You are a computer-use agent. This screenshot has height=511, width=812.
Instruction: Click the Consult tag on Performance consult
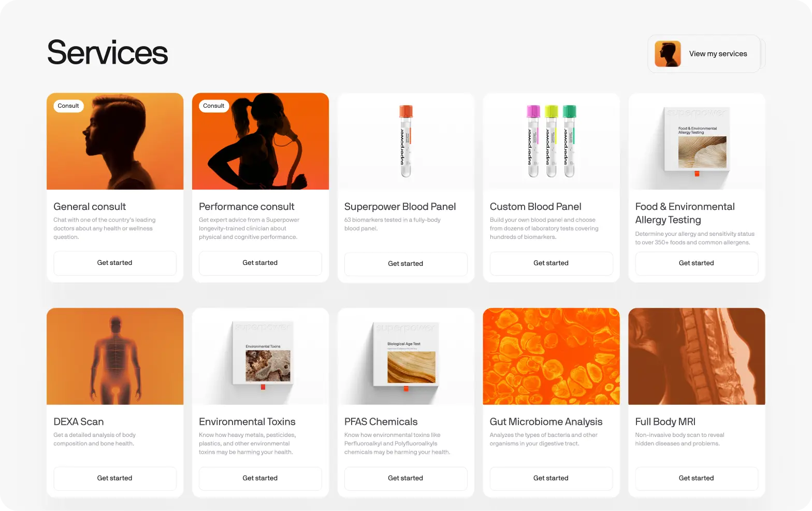click(213, 106)
